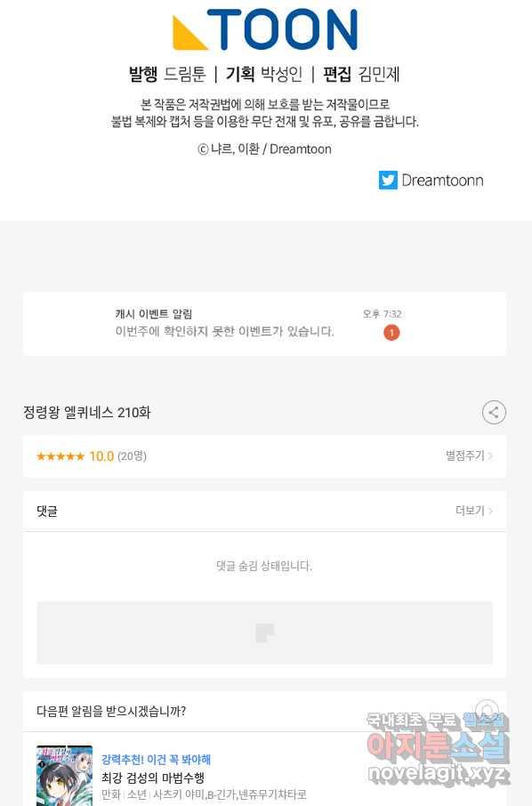The image size is (532, 806).
Task: Click the 10.0 rating score
Action: click(x=101, y=456)
